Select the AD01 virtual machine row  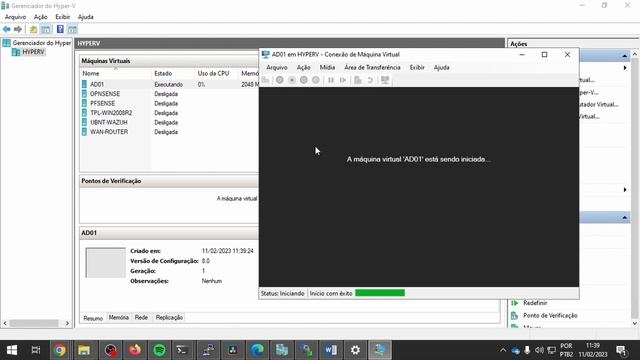pos(169,84)
